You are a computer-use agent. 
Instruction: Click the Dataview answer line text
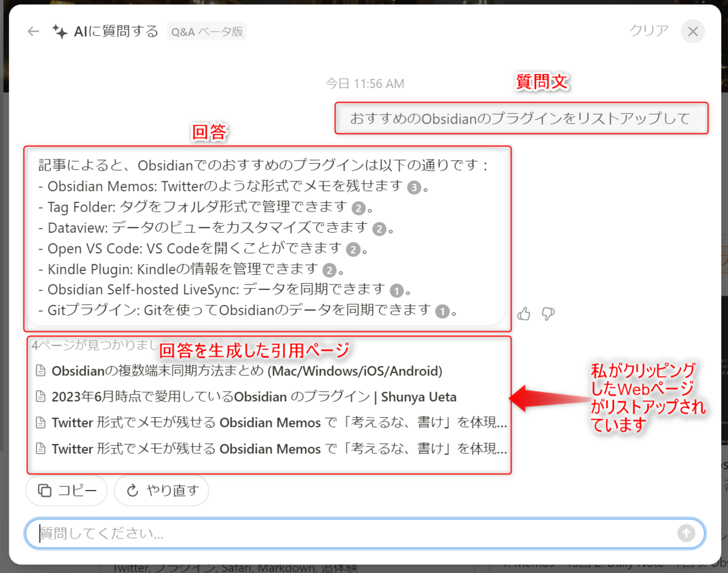click(203, 228)
